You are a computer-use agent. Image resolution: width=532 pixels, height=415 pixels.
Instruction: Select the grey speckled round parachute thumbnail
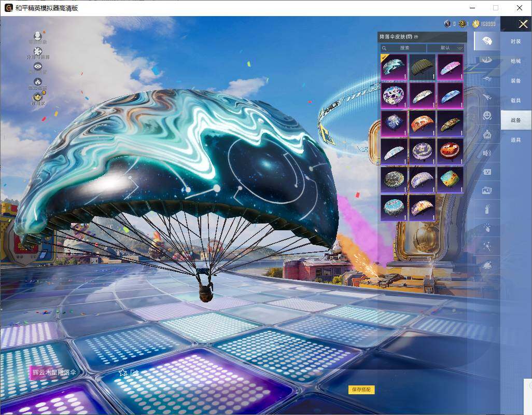click(394, 179)
